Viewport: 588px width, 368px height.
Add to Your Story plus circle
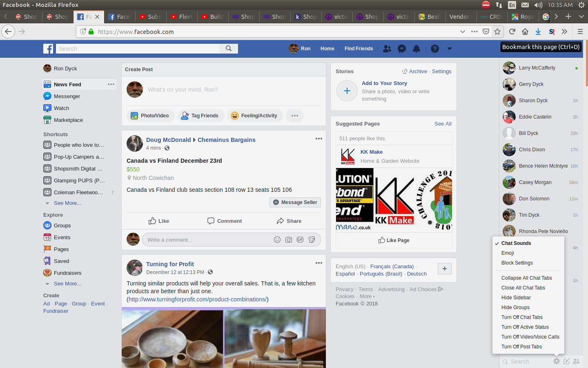[347, 91]
